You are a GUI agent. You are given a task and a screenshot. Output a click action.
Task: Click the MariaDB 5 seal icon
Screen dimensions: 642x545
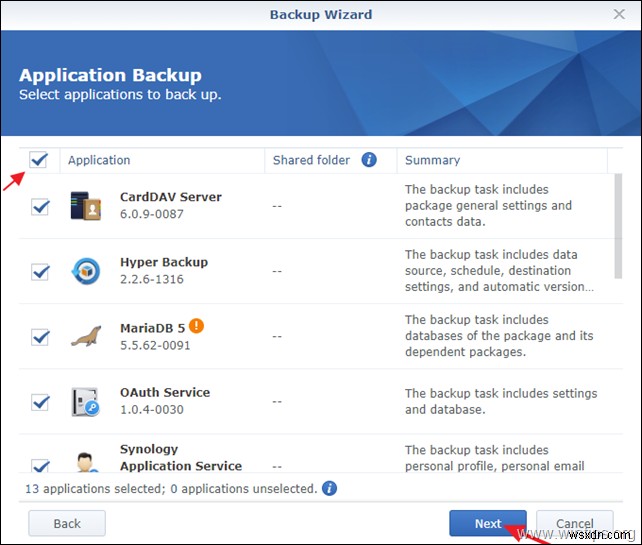(86, 336)
